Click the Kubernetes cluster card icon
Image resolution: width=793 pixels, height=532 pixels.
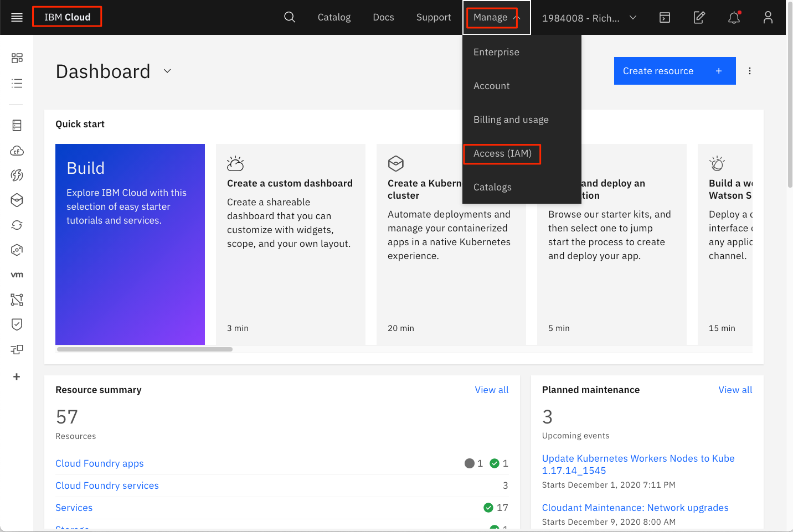pyautogui.click(x=396, y=163)
